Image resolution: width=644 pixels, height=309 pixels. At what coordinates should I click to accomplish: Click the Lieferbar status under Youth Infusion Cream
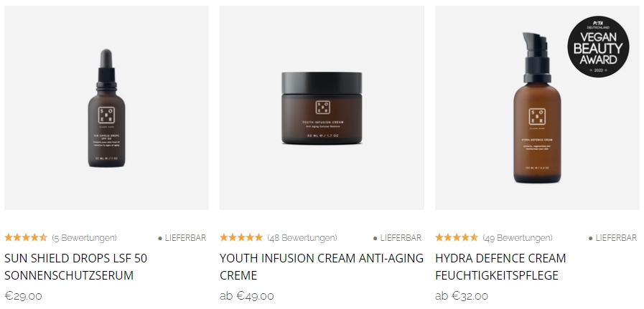pos(397,238)
